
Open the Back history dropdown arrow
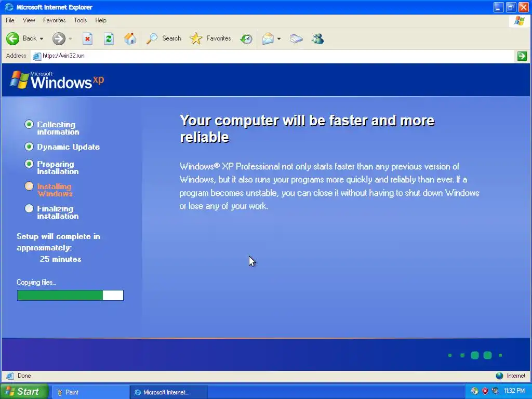pyautogui.click(x=42, y=38)
